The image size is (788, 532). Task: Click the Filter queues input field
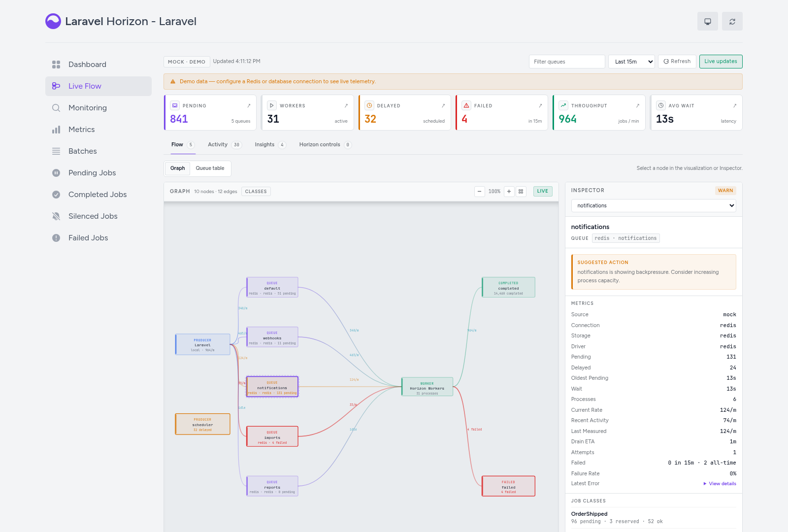click(567, 62)
